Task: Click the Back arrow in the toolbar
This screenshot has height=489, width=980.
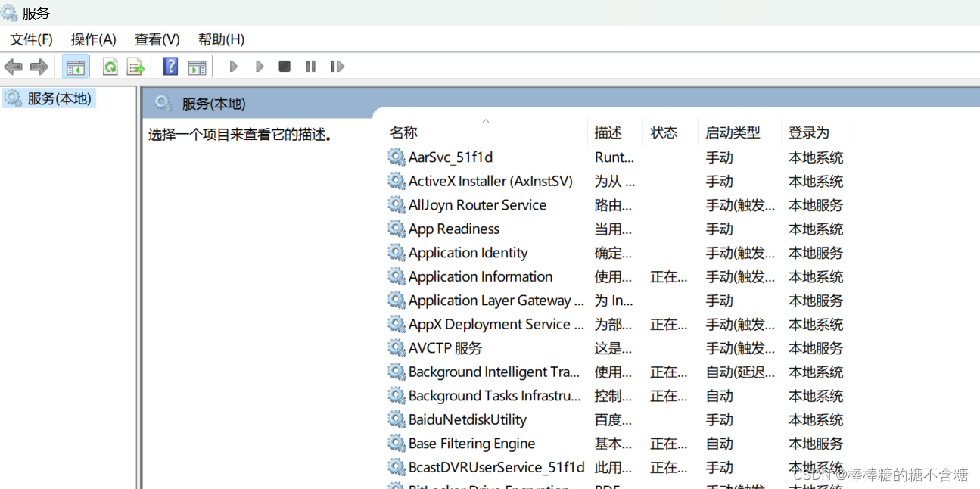Action: 13,67
